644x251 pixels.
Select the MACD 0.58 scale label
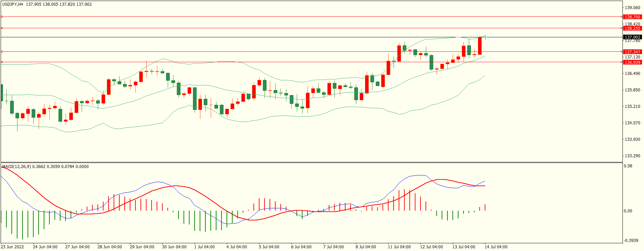(x=628, y=166)
